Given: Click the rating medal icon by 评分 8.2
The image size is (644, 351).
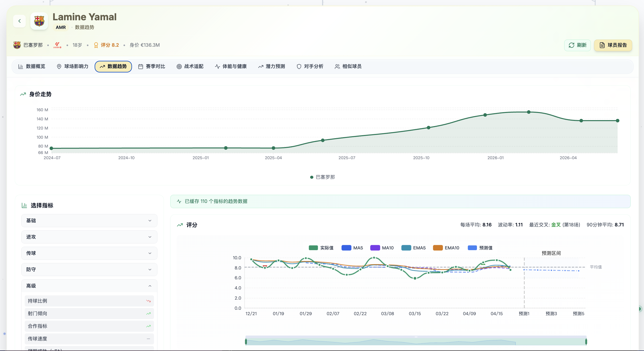Looking at the screenshot, I should 96,45.
